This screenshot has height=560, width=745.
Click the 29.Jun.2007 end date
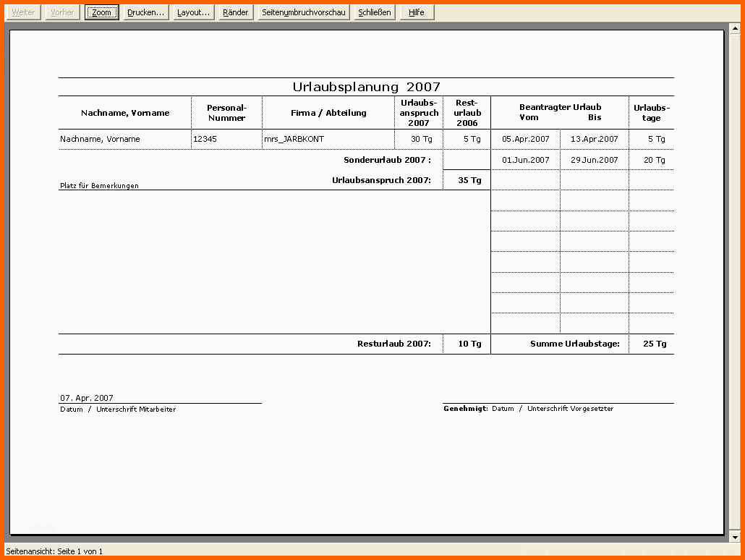(x=594, y=160)
